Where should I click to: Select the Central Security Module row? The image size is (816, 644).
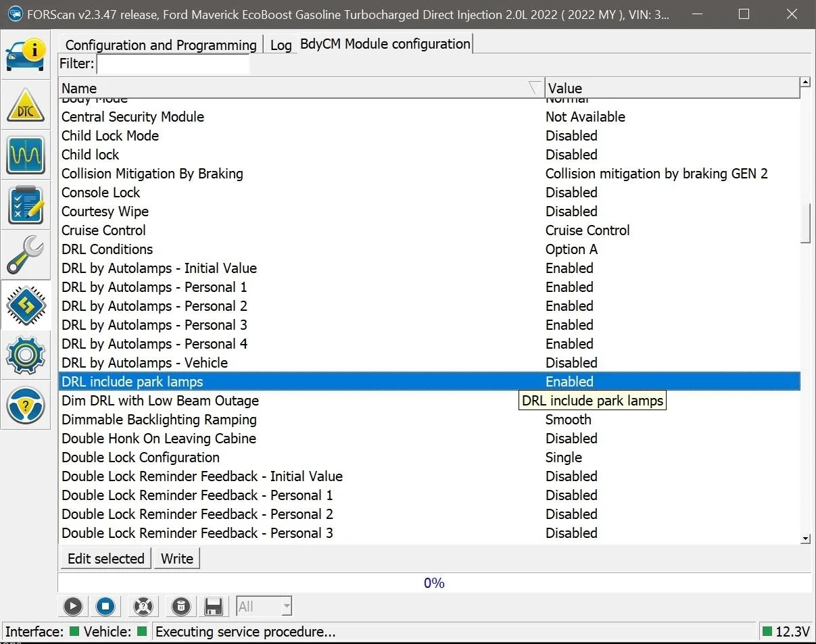click(429, 117)
